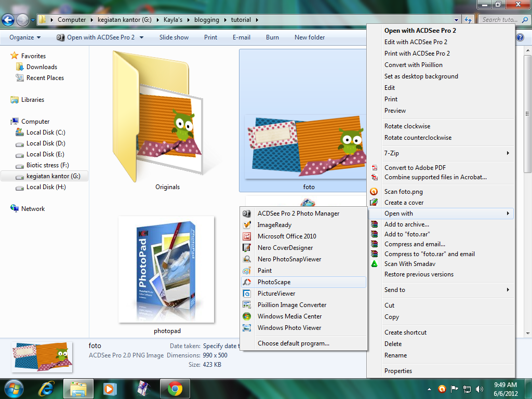Click the Add to archive WinRAR icon
Viewport: 532px width, 399px height.
click(x=374, y=224)
